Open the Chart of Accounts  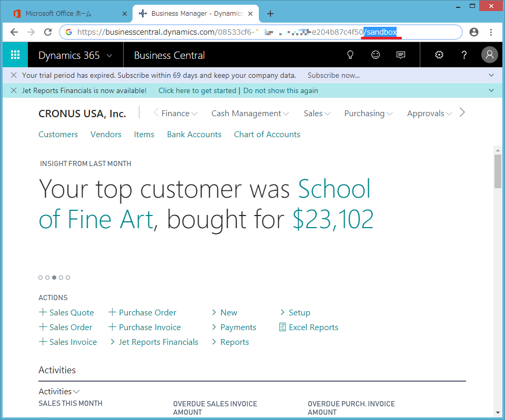tap(267, 135)
